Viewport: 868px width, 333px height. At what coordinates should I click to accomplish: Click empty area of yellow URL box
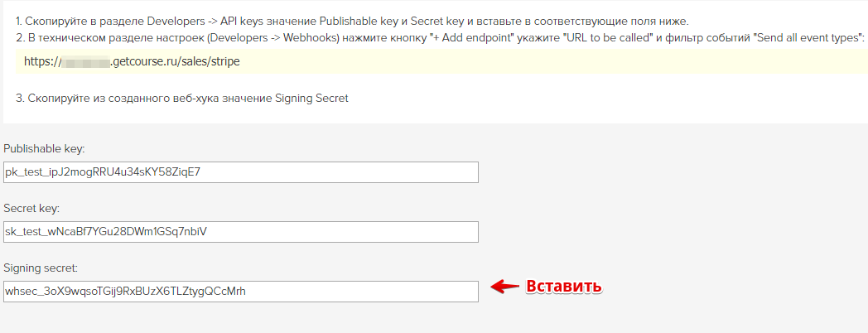(x=553, y=61)
